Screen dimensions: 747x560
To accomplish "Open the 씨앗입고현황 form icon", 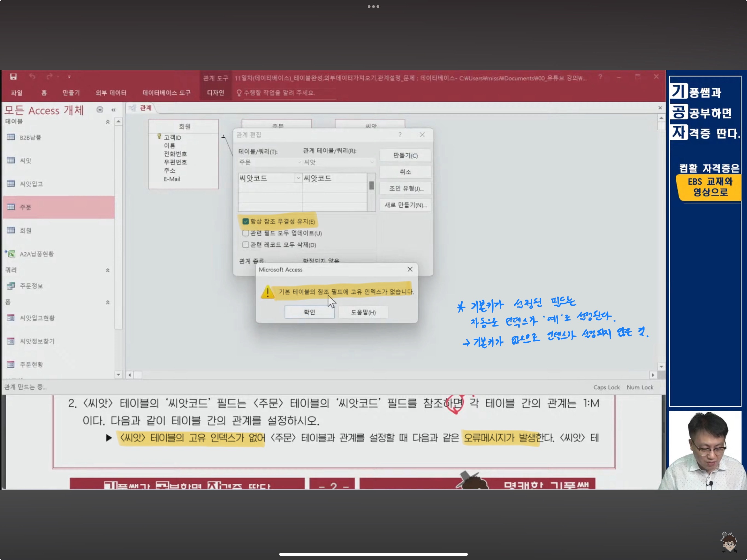I will pos(11,318).
